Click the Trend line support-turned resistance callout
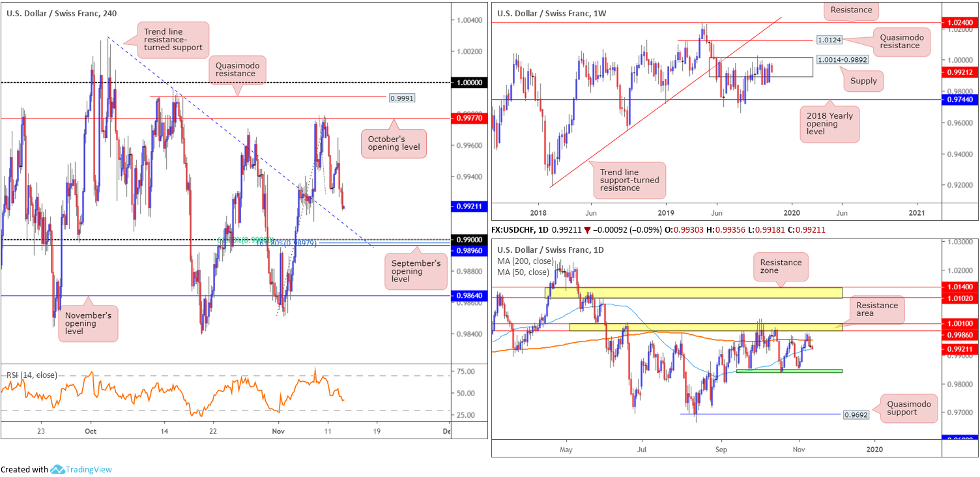The height and width of the screenshot is (477, 980). (x=629, y=180)
